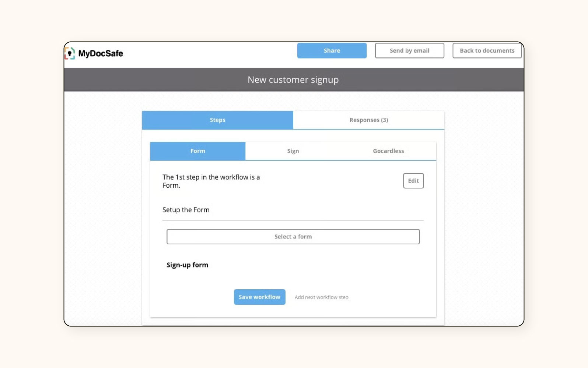This screenshot has width=588, height=368.
Task: Click the Send by email button
Action: click(x=409, y=50)
